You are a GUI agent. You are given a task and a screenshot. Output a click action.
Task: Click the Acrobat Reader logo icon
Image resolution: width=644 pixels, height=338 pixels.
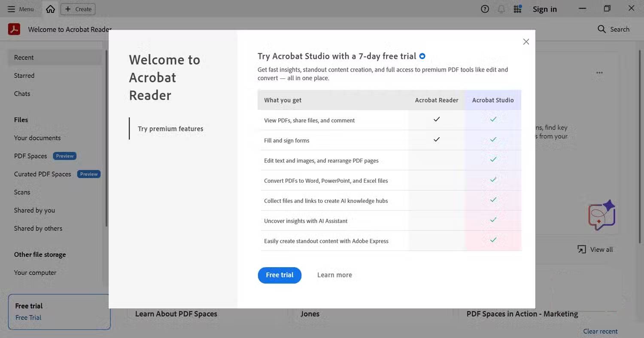pyautogui.click(x=14, y=29)
